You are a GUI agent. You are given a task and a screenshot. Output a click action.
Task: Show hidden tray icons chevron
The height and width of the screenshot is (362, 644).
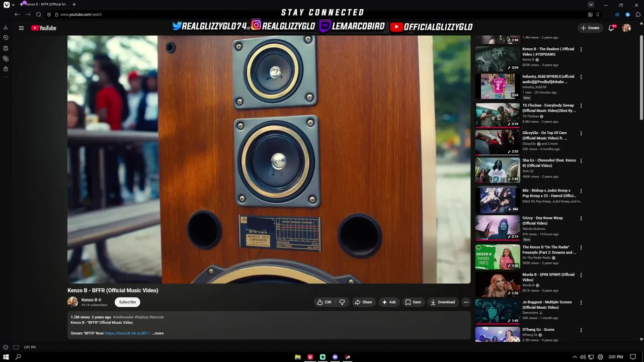click(575, 357)
